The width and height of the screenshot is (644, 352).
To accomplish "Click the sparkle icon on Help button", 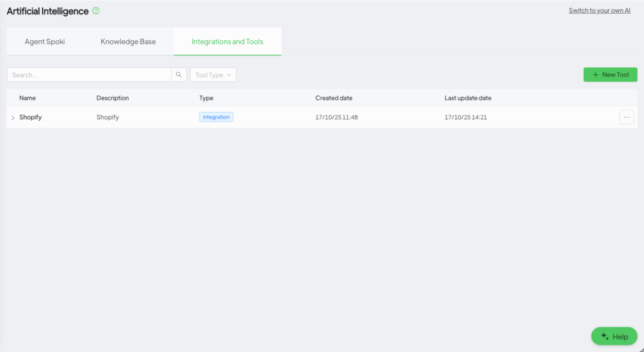I will pyautogui.click(x=604, y=336).
